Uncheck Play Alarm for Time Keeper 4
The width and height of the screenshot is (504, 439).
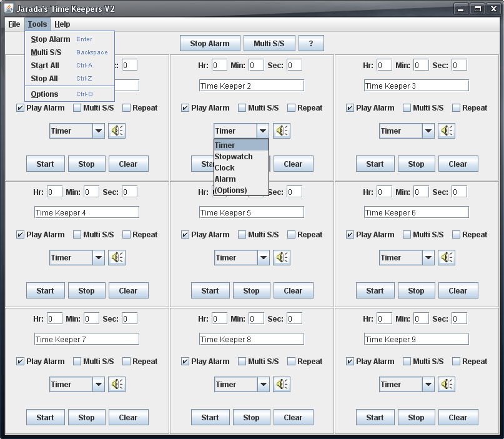click(21, 235)
